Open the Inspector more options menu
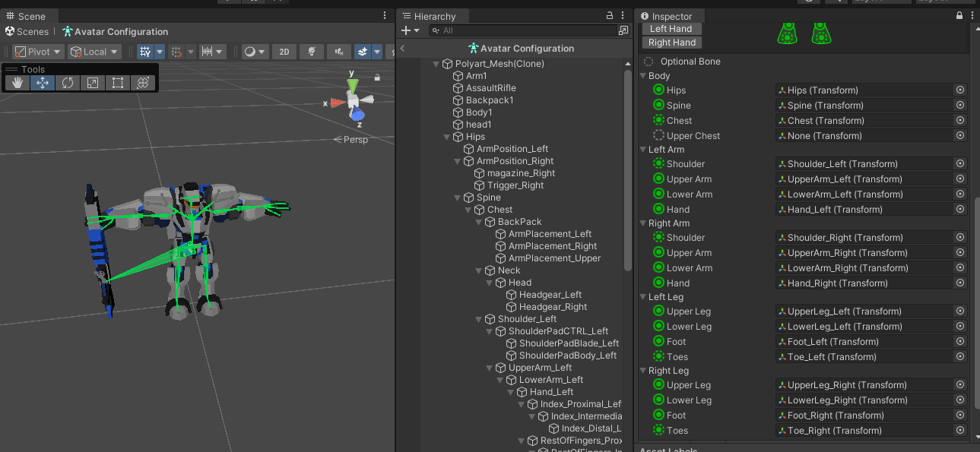980x452 pixels. (972, 16)
